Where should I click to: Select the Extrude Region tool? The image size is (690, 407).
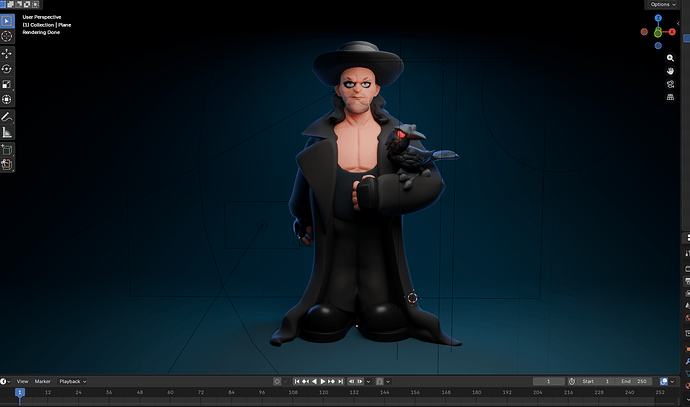7,165
